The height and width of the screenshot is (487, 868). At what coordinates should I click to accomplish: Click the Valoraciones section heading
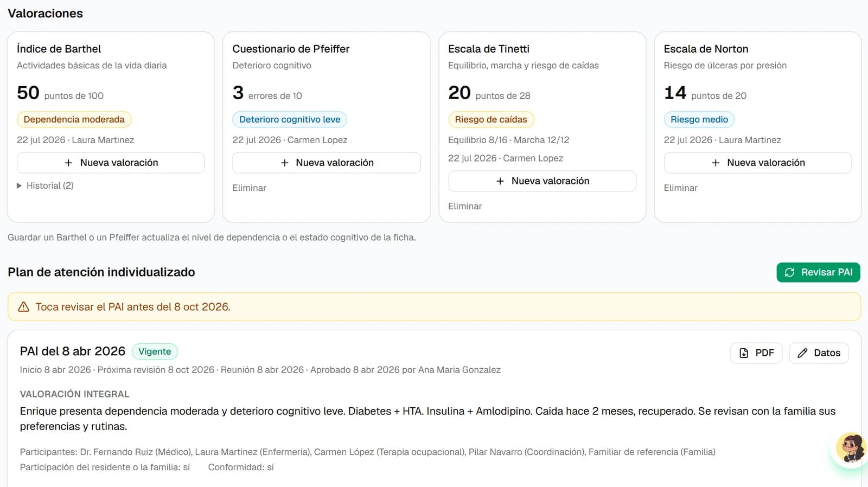(45, 14)
